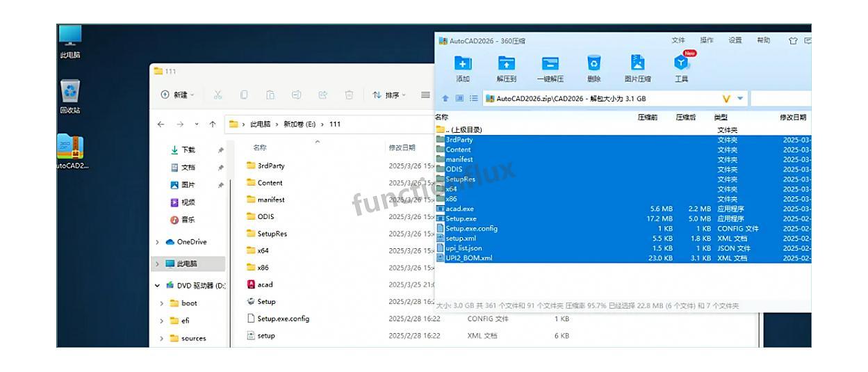Click the Share icon in Explorer toolbar
Image resolution: width=868 pixels, height=372 pixels.
pyautogui.click(x=323, y=95)
